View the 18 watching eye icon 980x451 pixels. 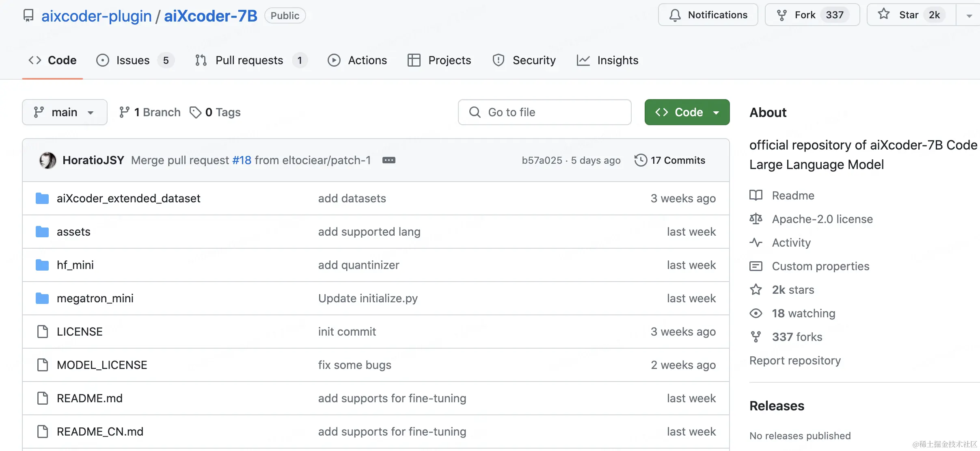click(x=756, y=313)
